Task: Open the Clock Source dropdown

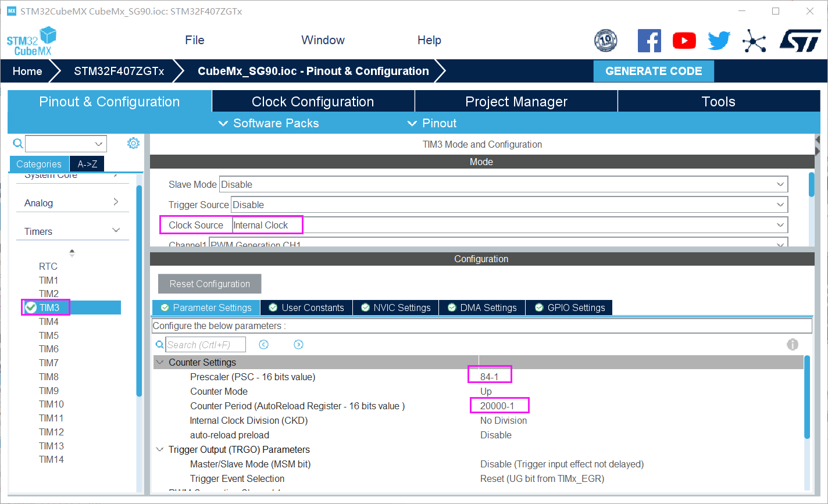Action: (509, 225)
